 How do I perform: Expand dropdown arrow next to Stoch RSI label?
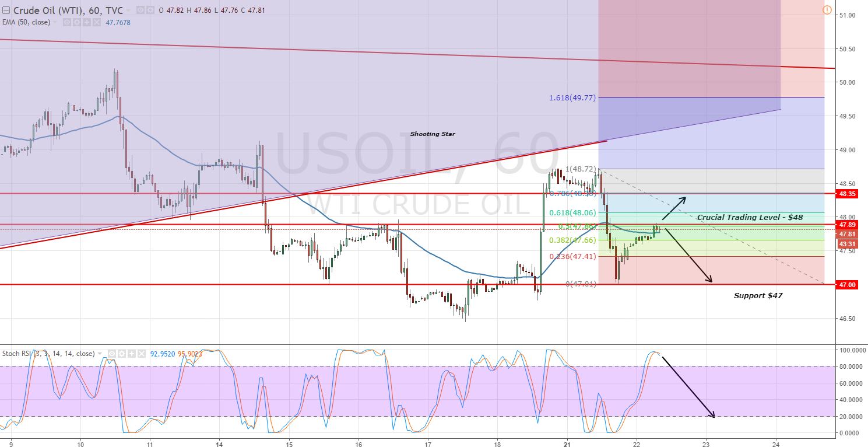coord(99,354)
